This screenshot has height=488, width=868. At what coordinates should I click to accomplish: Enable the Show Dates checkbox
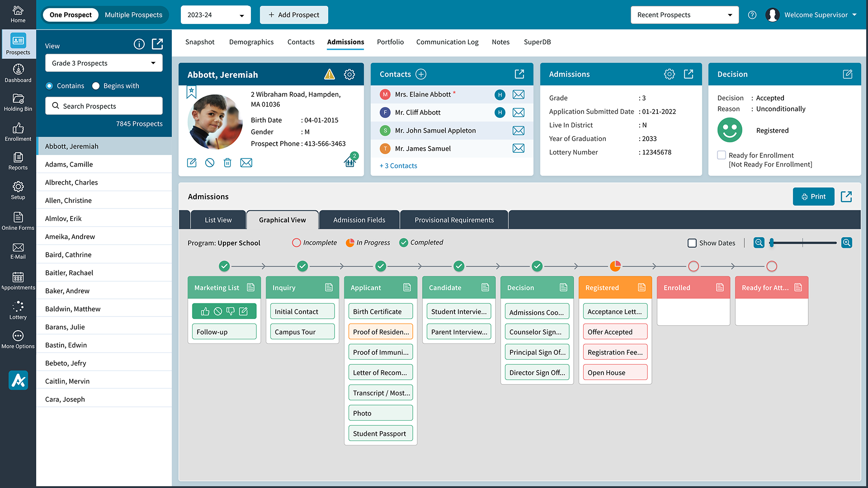[692, 243]
